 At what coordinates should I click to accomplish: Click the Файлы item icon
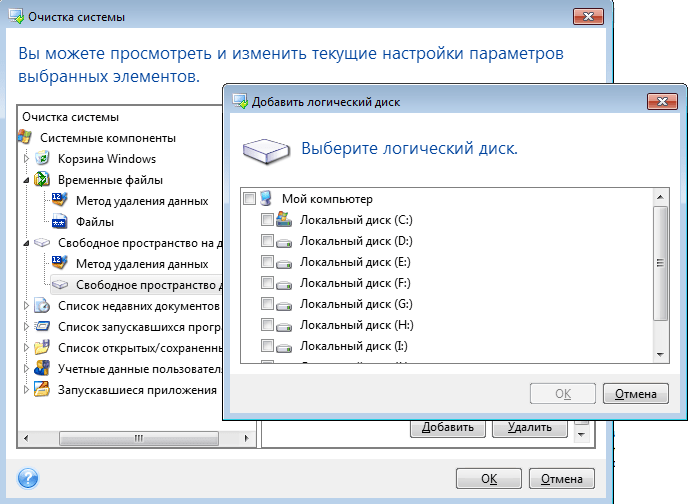tap(60, 221)
